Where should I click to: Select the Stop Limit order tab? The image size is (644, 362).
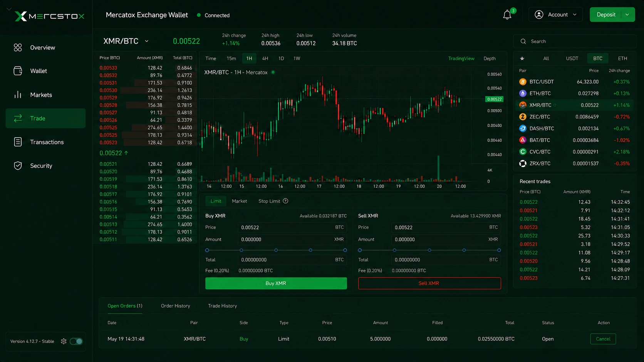pyautogui.click(x=269, y=201)
